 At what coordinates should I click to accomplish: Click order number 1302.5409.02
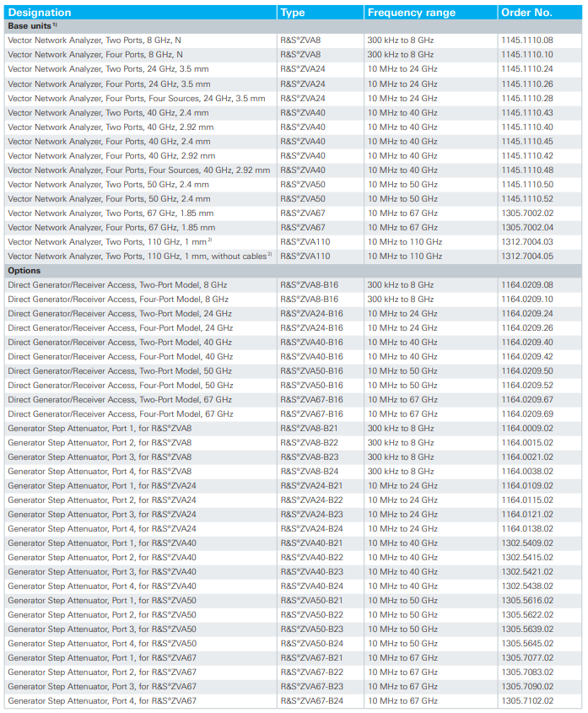pyautogui.click(x=527, y=543)
